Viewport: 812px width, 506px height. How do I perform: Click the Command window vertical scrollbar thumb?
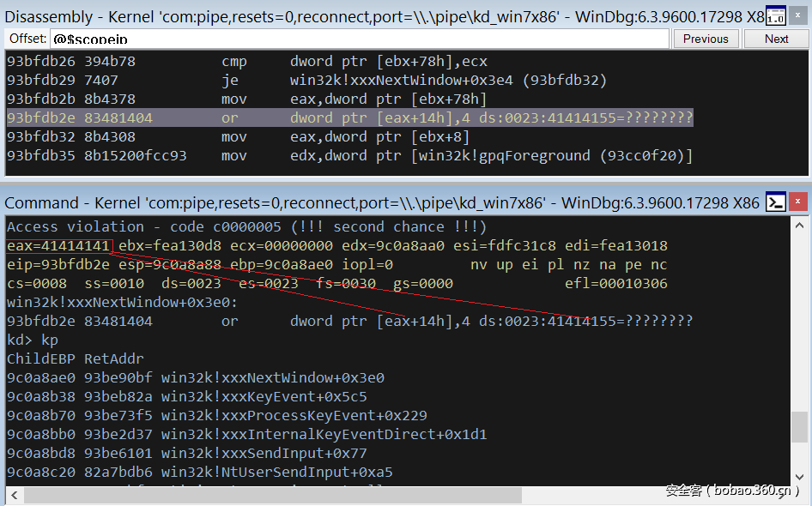[799, 425]
